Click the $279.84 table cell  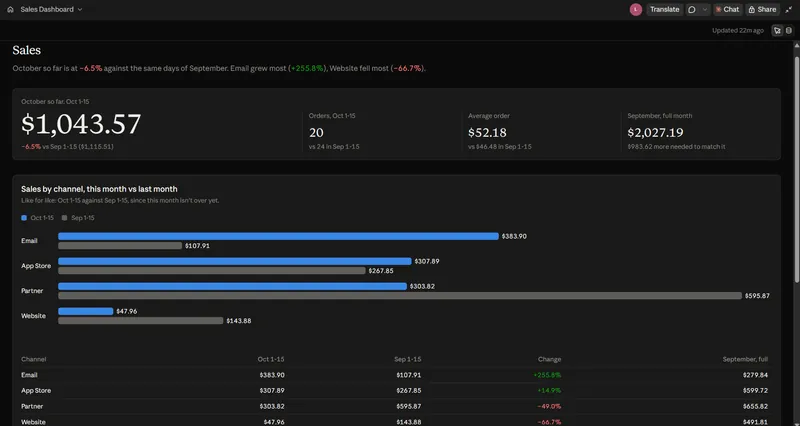755,375
